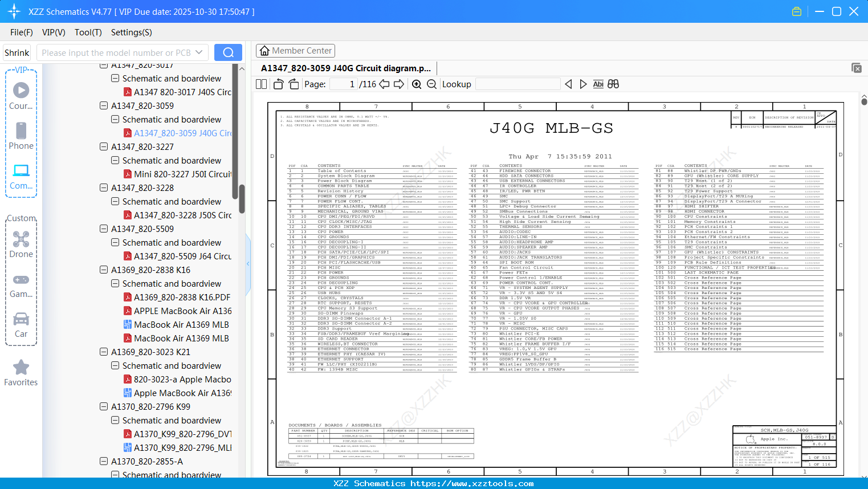This screenshot has height=489, width=868.
Task: Open the 820-3023-a Apple Macbook file
Action: coord(178,379)
